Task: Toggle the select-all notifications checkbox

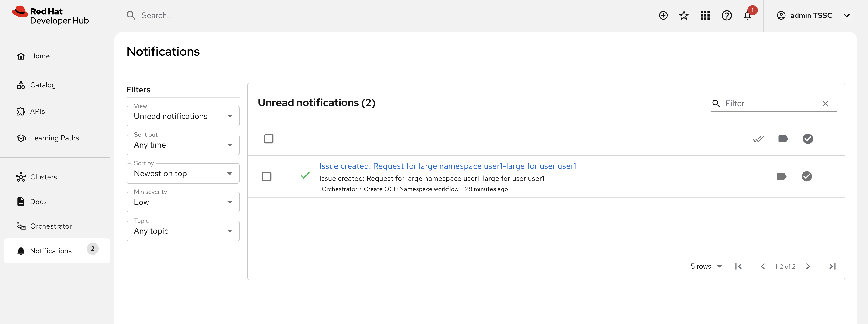Action: (x=269, y=138)
